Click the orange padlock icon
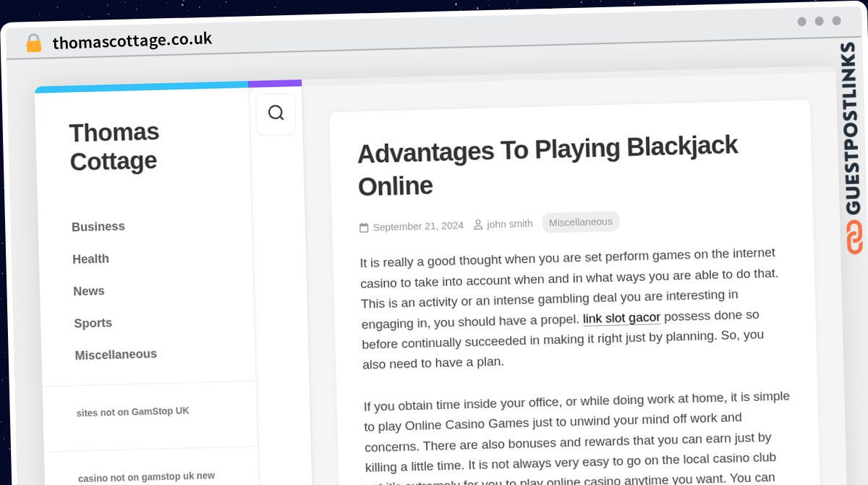This screenshot has width=868, height=485. [34, 43]
